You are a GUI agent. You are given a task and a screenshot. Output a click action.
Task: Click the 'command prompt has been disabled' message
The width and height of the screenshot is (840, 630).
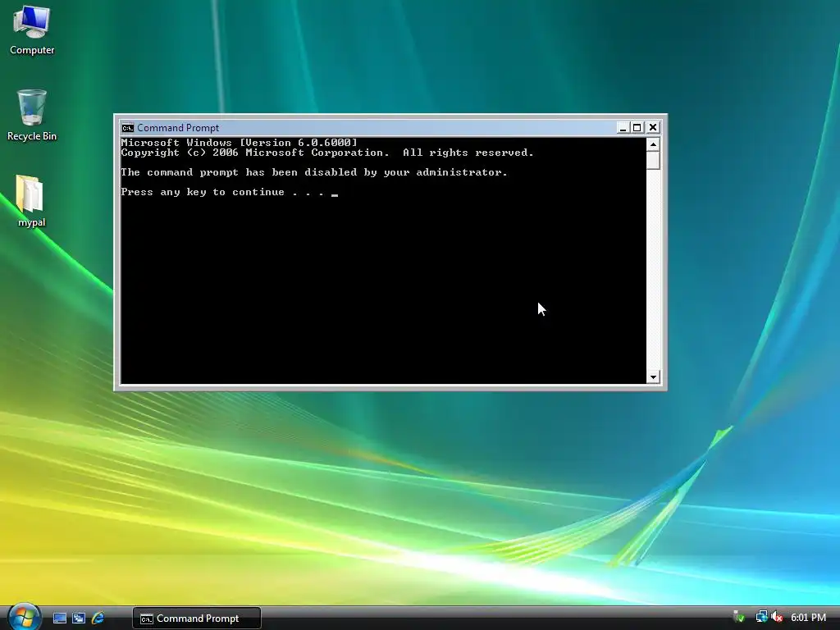314,172
